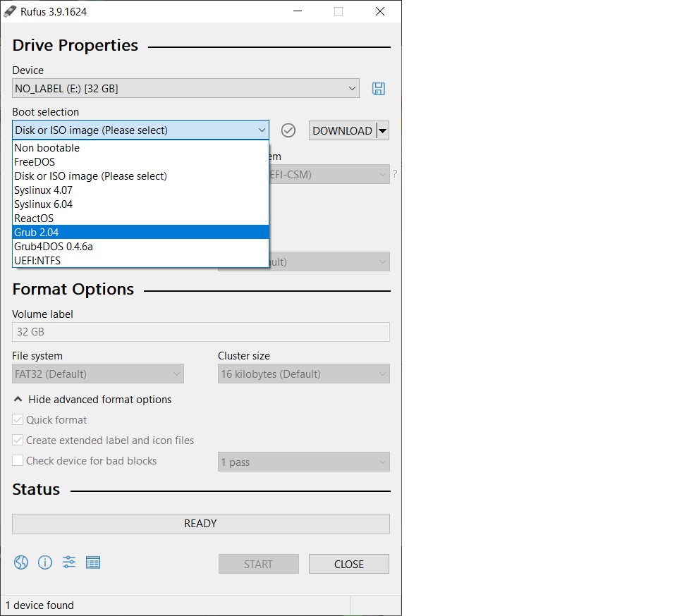Open the Cluster size dropdown
Viewport: 677px width, 616px height.
coord(303,374)
